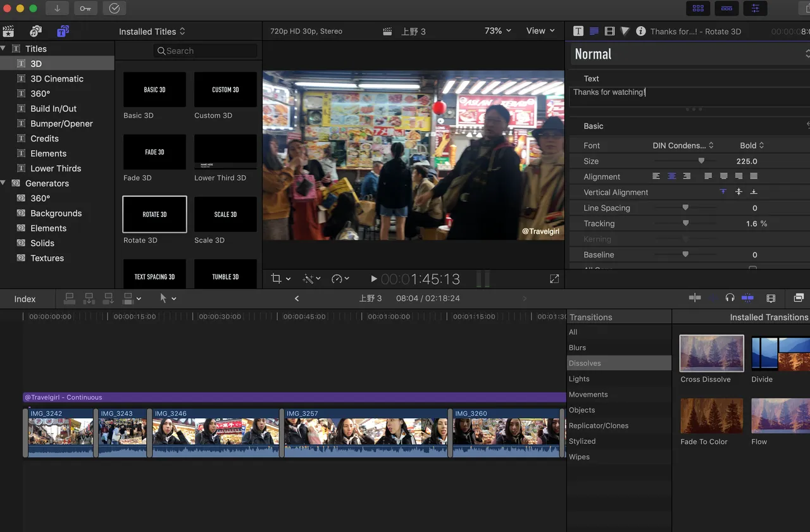Image resolution: width=810 pixels, height=532 pixels.
Task: Open the crop/transform pop-up in viewer
Action: click(280, 278)
